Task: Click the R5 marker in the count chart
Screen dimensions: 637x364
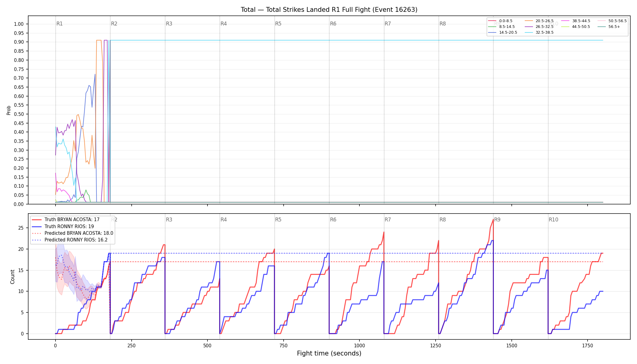Action: [278, 220]
